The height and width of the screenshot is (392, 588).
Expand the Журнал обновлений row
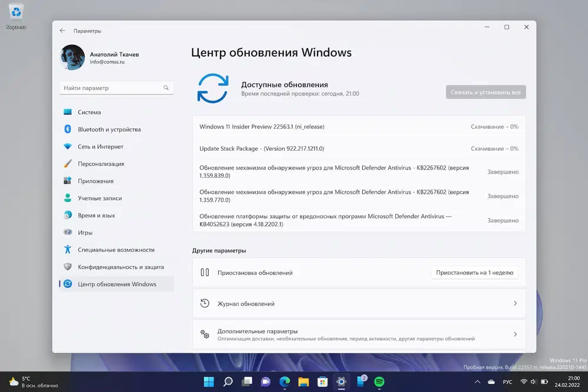(x=359, y=303)
